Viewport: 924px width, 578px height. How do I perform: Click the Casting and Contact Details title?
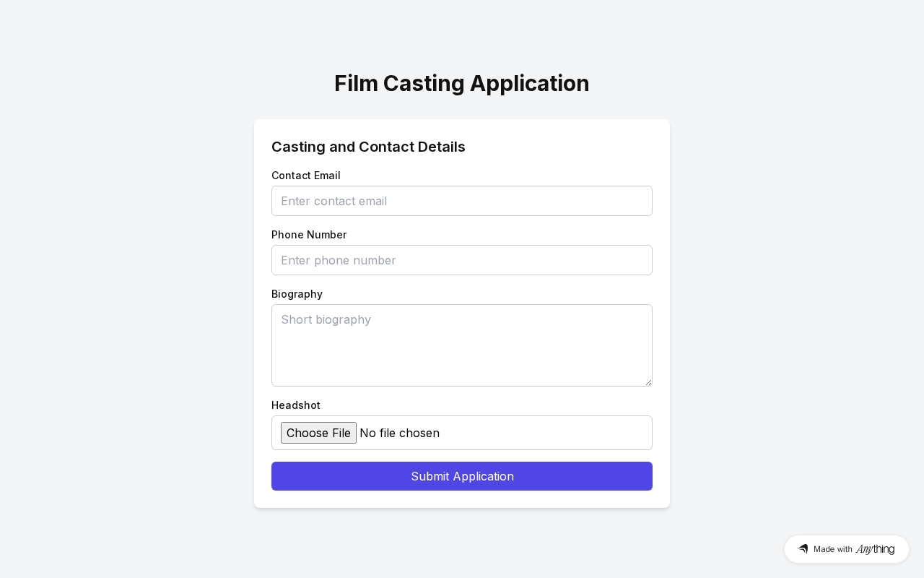(x=368, y=147)
